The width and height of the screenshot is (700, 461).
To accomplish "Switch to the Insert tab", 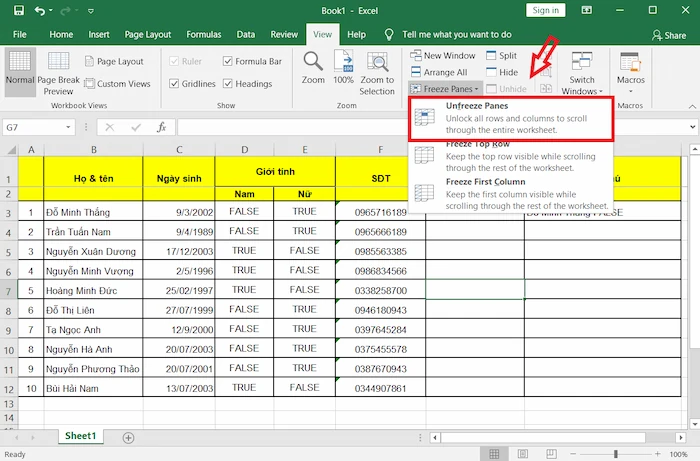I will click(x=99, y=34).
